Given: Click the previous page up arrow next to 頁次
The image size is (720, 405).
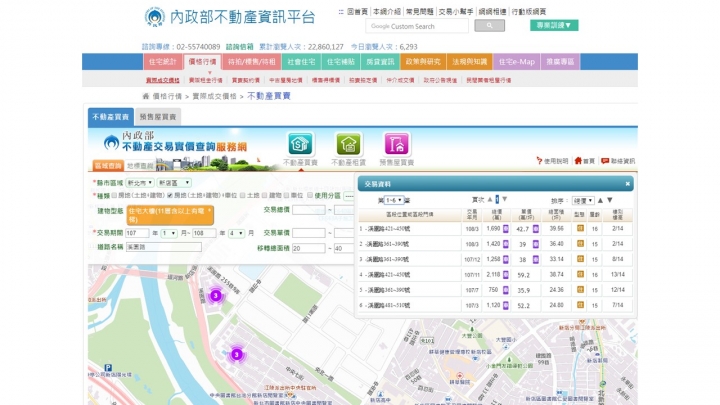Looking at the screenshot, I should click(490, 199).
